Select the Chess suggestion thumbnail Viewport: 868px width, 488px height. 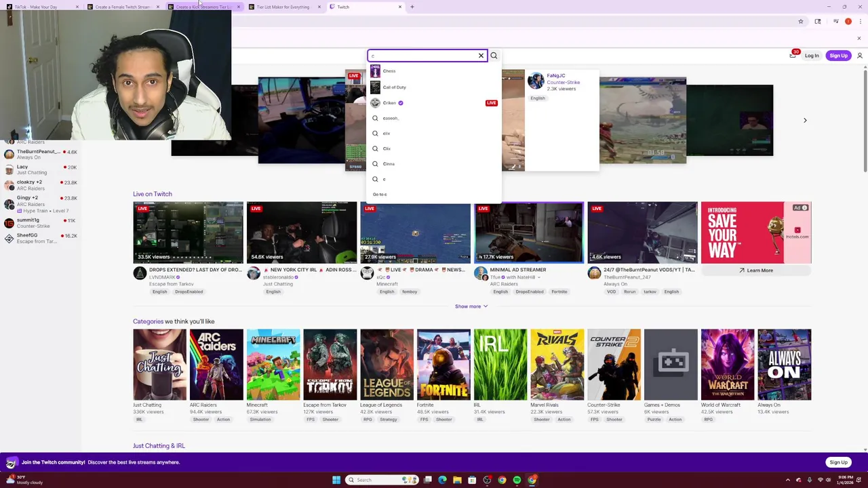[375, 71]
